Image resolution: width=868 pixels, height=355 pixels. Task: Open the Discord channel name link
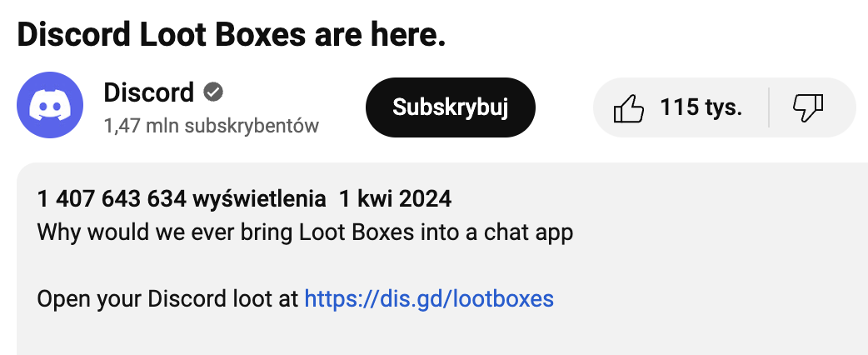[148, 92]
